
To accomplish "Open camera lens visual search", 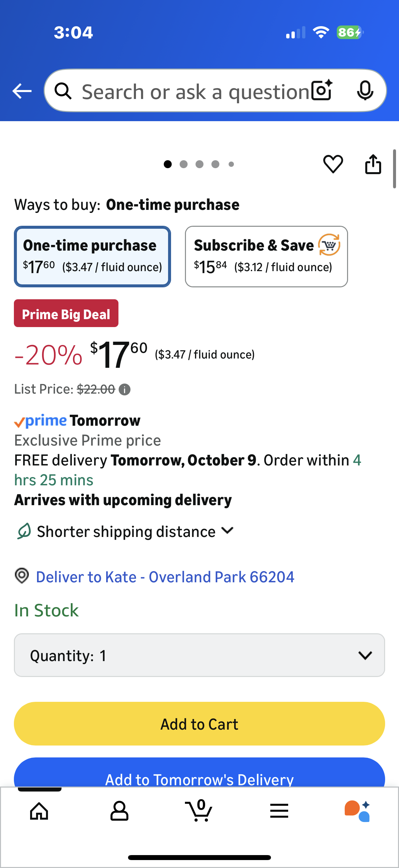I will [x=322, y=90].
